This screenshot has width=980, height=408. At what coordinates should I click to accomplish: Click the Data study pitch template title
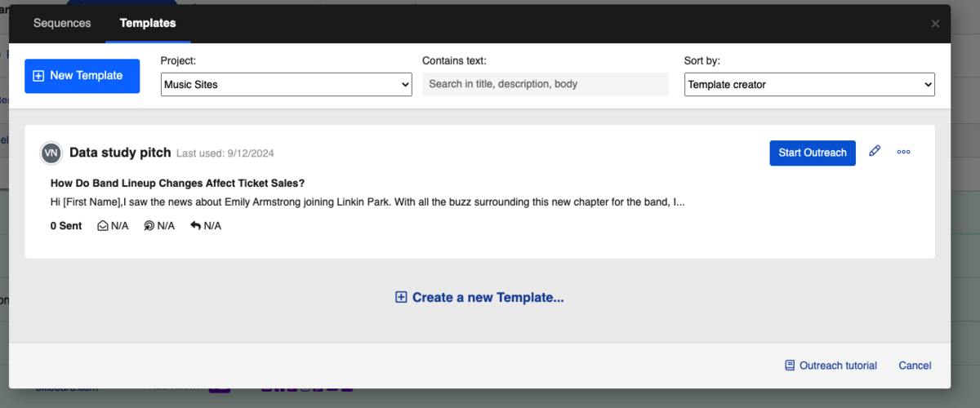click(120, 153)
